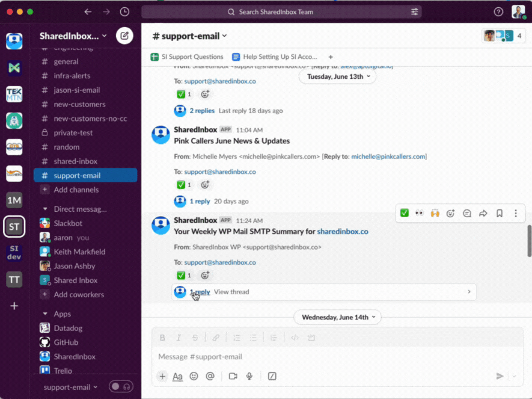Open more actions three-dot menu
Screen dimensions: 532x399
[515, 213]
